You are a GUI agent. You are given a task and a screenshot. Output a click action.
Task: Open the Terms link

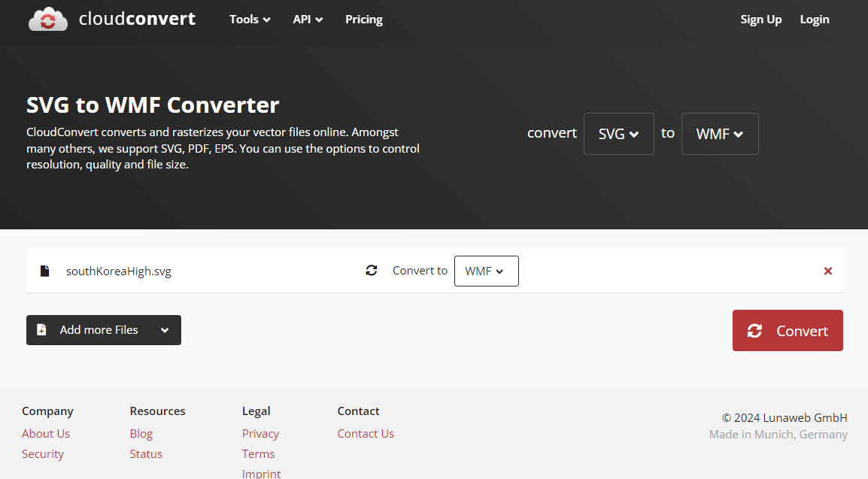pos(258,453)
